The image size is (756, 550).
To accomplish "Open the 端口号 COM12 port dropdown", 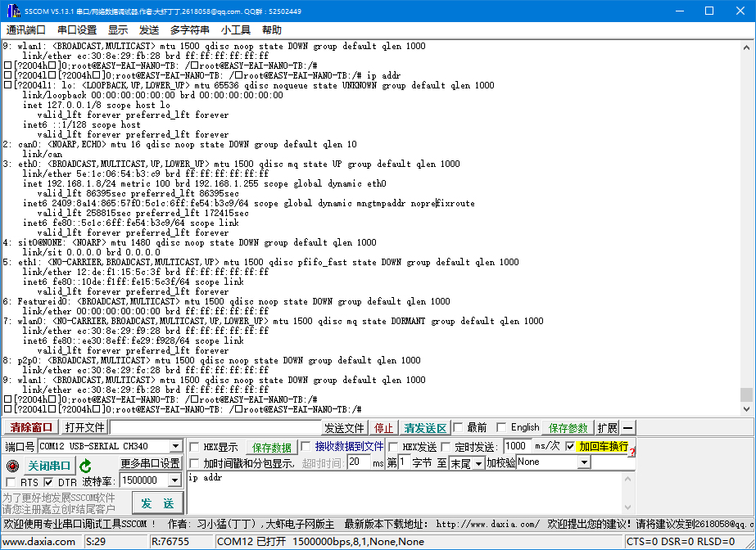I will [x=174, y=446].
